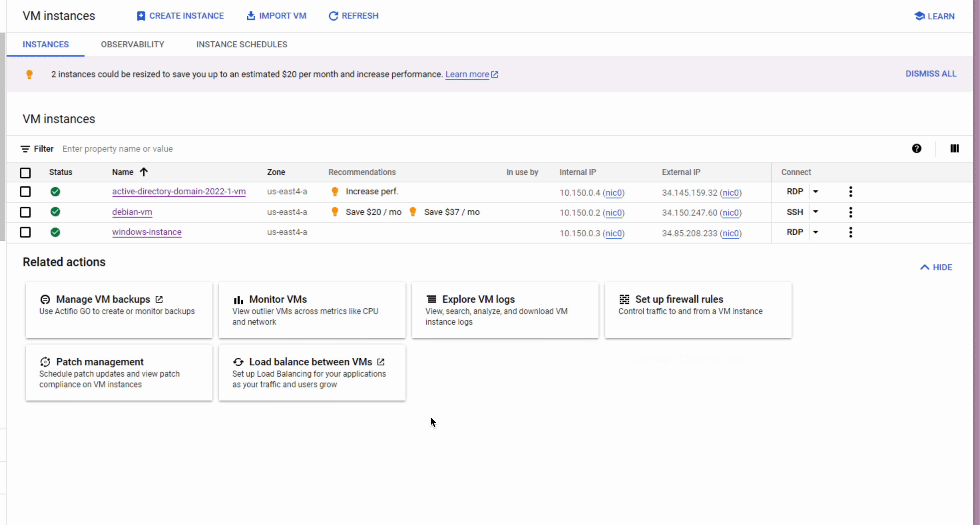Click the Refresh circular arrow icon
The height and width of the screenshot is (525, 980).
click(x=333, y=16)
